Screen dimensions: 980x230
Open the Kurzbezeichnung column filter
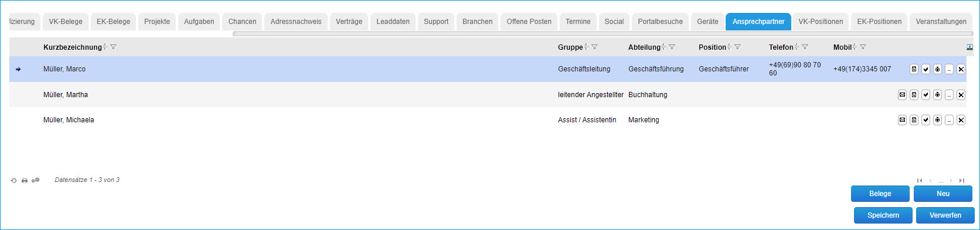(x=114, y=47)
